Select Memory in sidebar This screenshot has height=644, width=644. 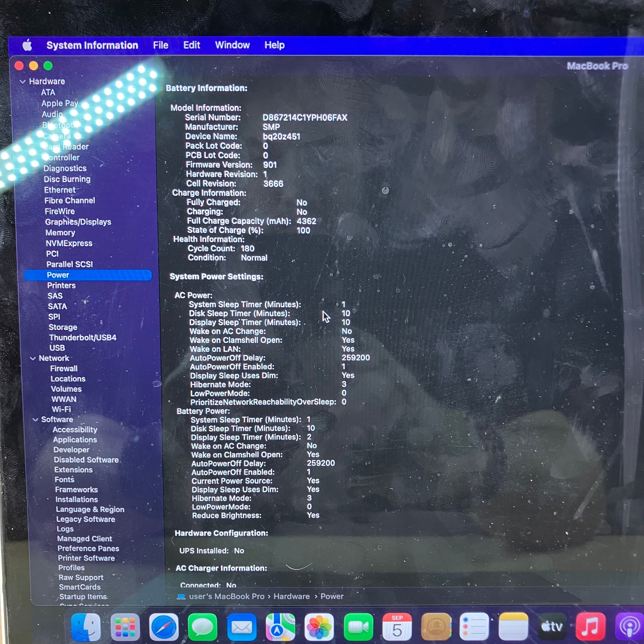(x=60, y=233)
